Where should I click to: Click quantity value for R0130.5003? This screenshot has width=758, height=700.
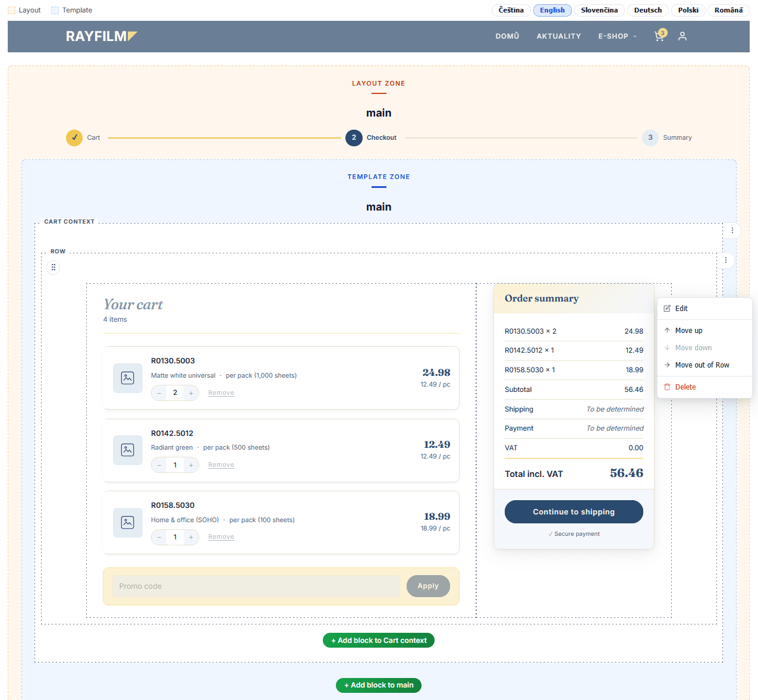(175, 393)
